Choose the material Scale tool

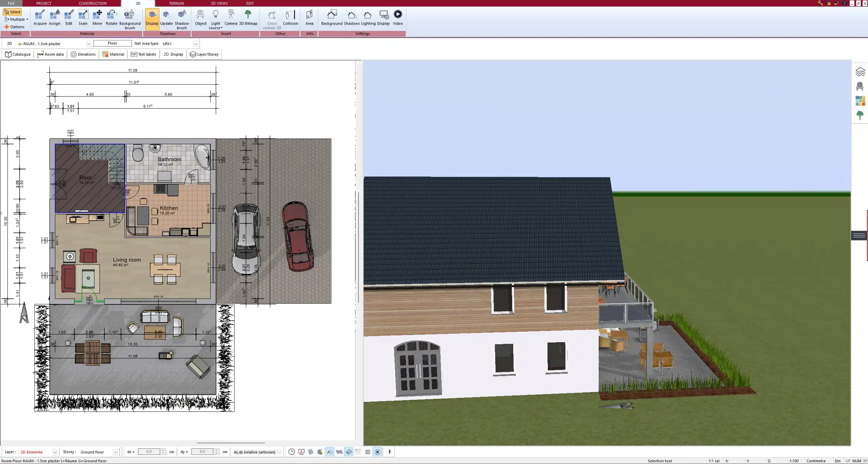click(x=83, y=18)
